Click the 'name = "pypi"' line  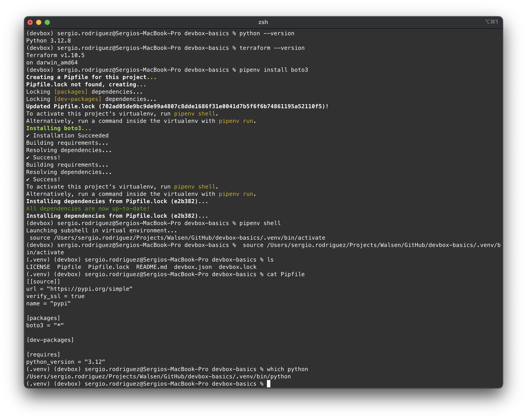pyautogui.click(x=48, y=304)
